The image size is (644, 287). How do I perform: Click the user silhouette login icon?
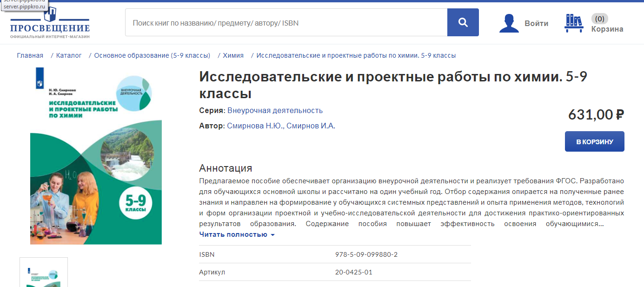coord(509,23)
